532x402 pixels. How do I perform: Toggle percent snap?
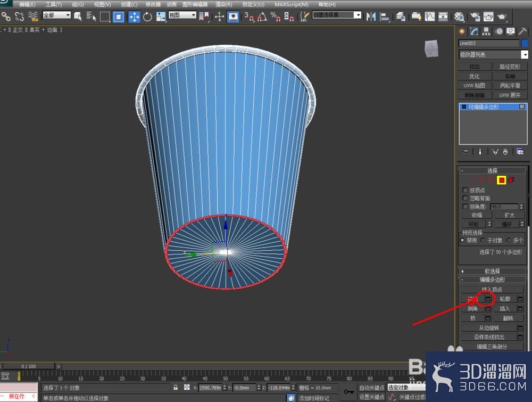[276, 17]
